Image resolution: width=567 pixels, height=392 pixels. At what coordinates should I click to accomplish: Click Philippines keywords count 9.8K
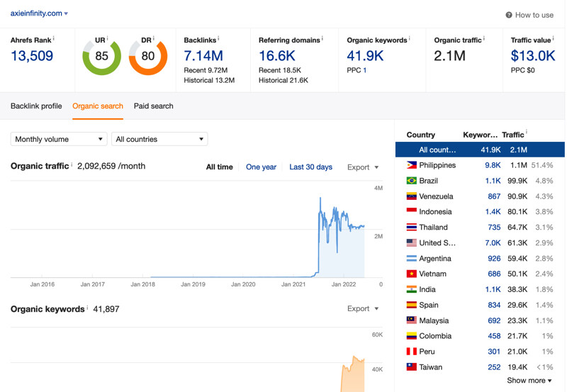tap(493, 165)
